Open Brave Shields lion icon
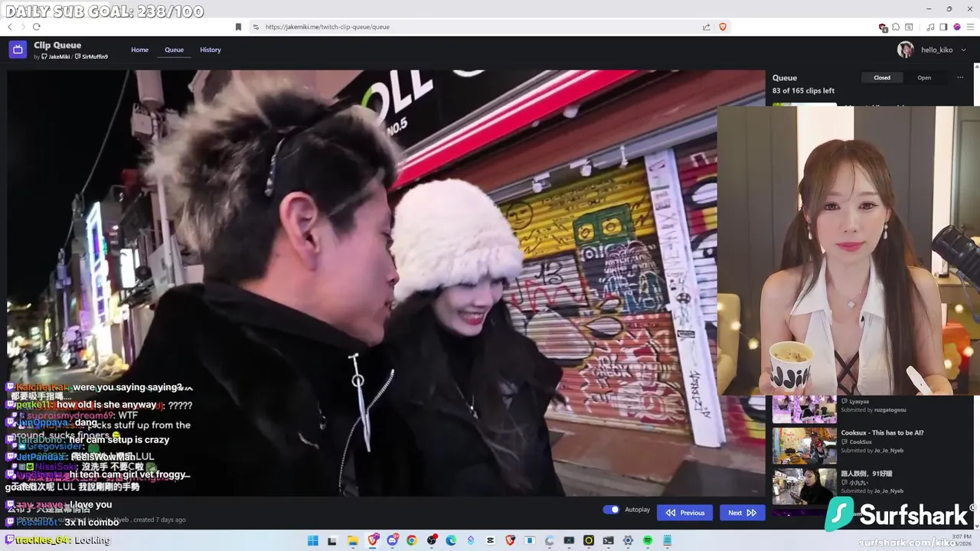 [x=723, y=27]
